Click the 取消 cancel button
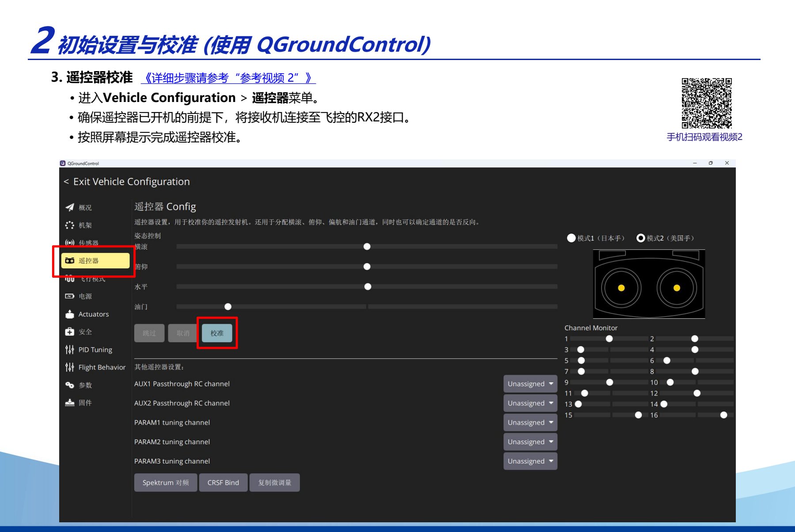Image resolution: width=795 pixels, height=532 pixels. click(183, 333)
